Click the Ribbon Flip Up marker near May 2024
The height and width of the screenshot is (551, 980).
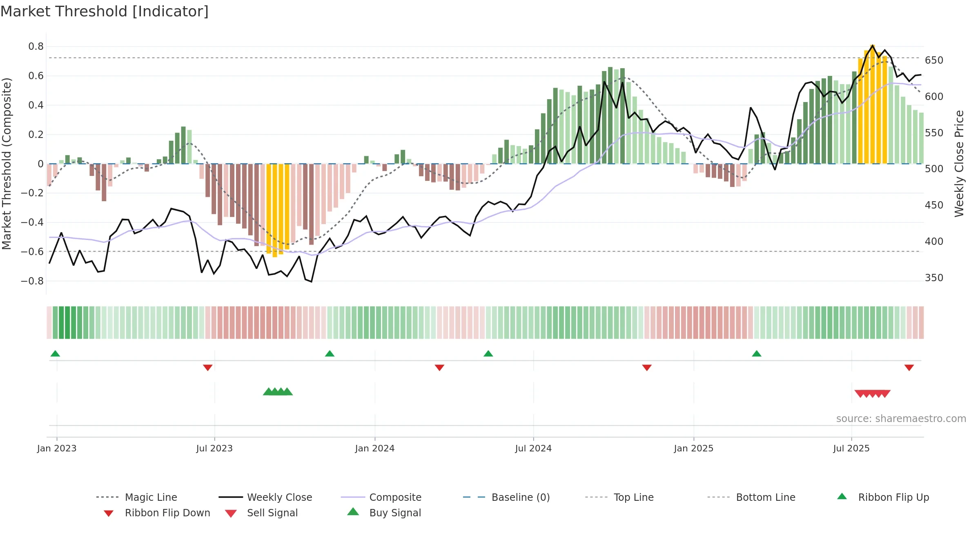click(488, 353)
